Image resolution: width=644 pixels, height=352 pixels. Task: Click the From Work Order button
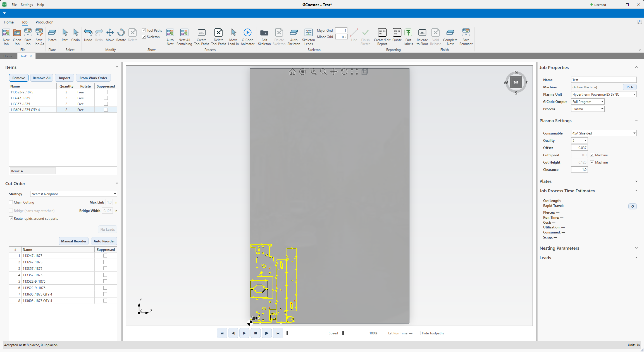tap(93, 78)
